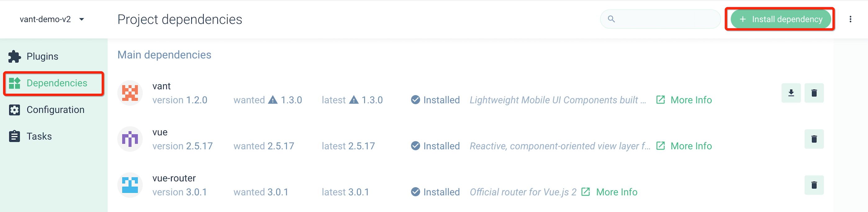Delete the vant dependency
The image size is (868, 212).
(x=814, y=93)
